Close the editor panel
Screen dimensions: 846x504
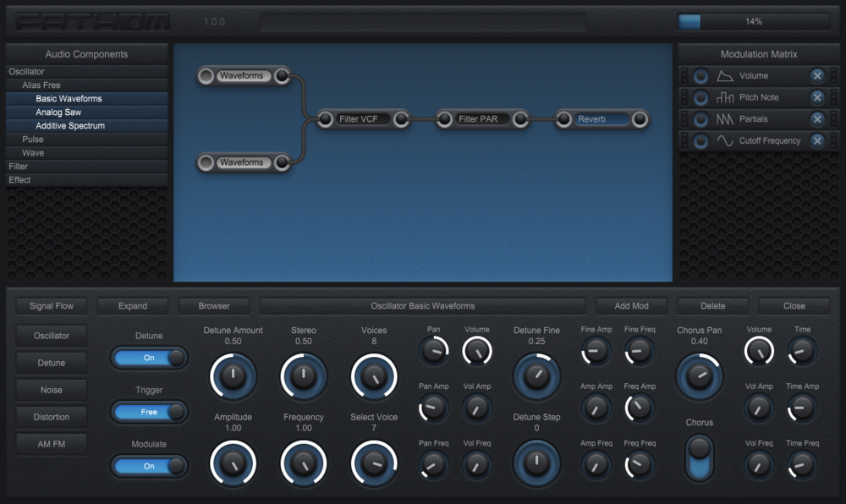794,305
